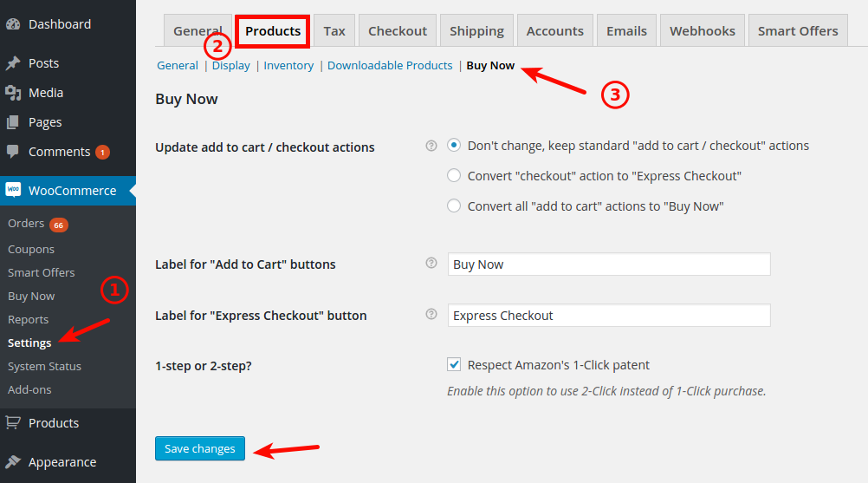Screen dimensions: 868x483
Task: Click the Dashboard gauge icon
Action: click(x=13, y=24)
